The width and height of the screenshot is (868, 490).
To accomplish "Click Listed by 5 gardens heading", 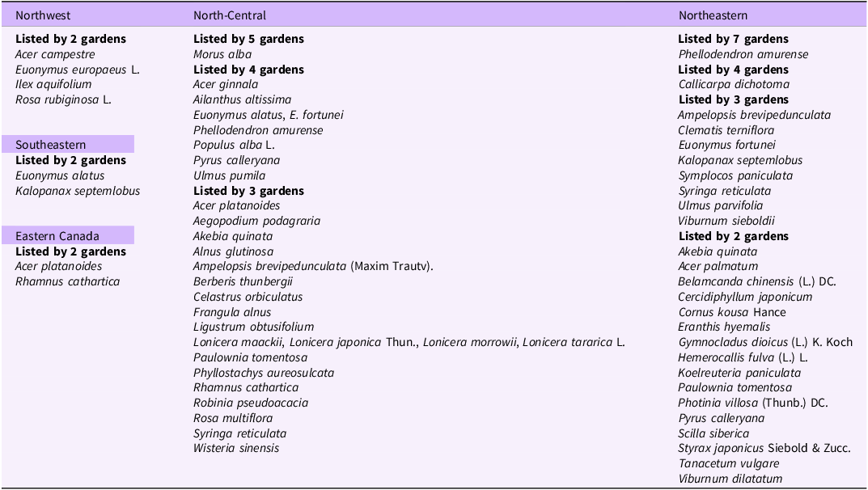I will [248, 39].
